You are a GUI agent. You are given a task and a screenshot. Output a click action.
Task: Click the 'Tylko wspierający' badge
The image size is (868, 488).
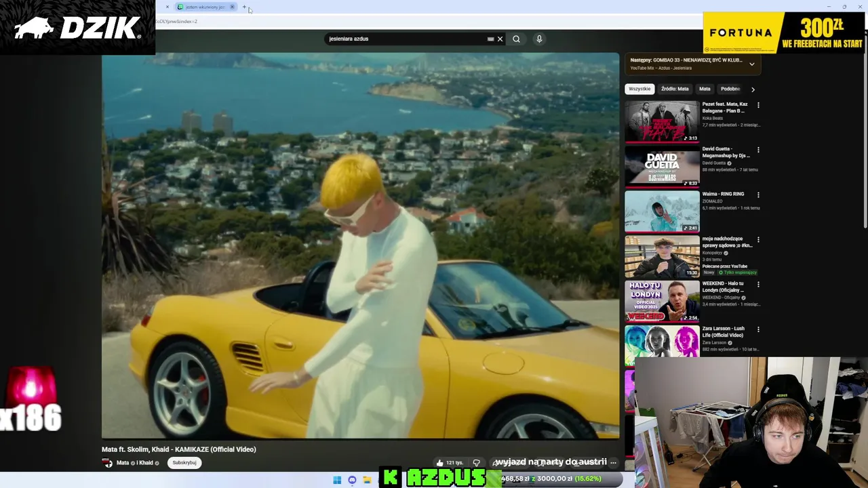coord(738,272)
